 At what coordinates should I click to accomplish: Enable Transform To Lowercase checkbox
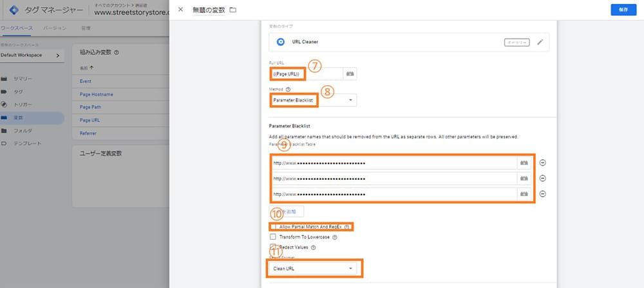pos(273,237)
